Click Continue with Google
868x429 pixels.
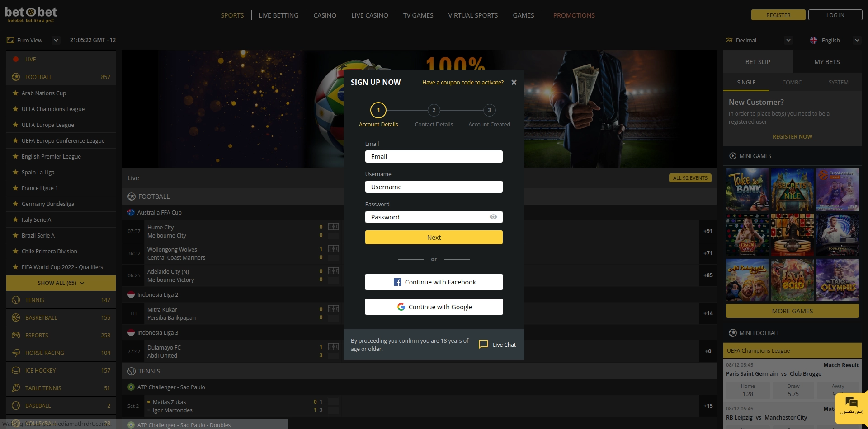point(434,307)
